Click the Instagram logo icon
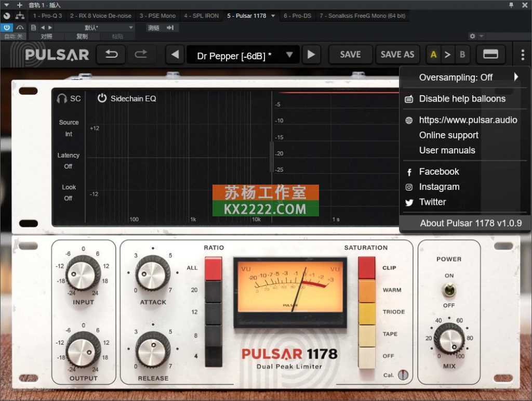Image resolution: width=532 pixels, height=401 pixels. tap(409, 187)
